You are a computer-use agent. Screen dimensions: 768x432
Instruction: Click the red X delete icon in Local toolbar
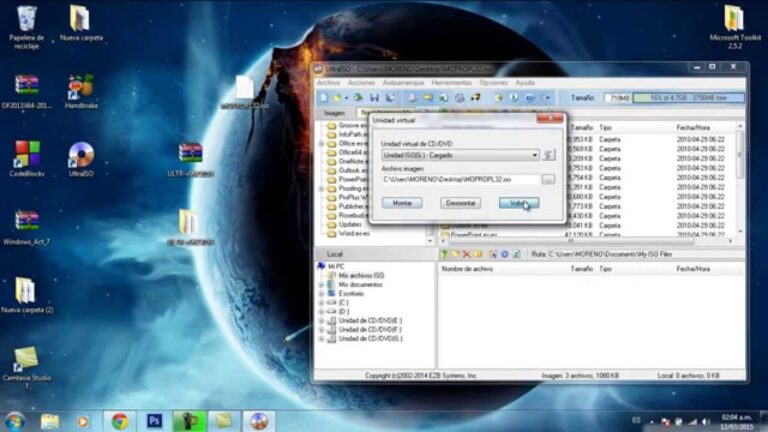pyautogui.click(x=466, y=254)
